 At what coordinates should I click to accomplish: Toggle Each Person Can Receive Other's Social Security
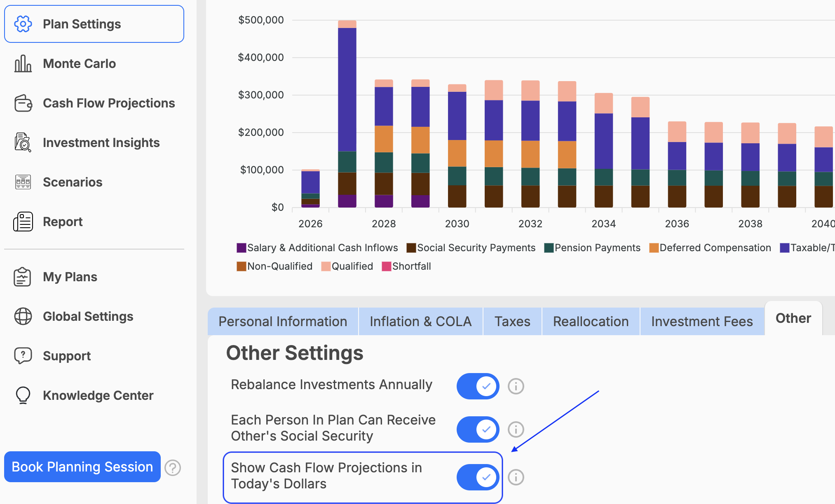tap(478, 429)
